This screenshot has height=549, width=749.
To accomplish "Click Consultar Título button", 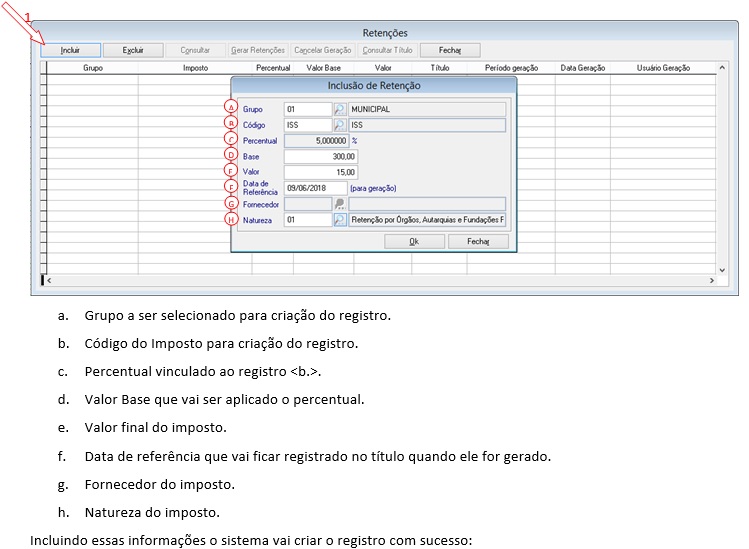I will pos(387,50).
